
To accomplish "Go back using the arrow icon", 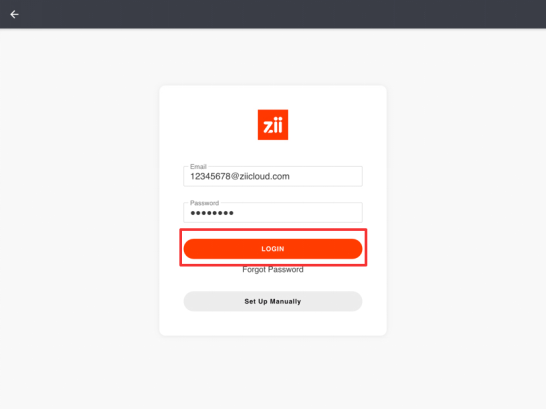I will click(x=14, y=14).
